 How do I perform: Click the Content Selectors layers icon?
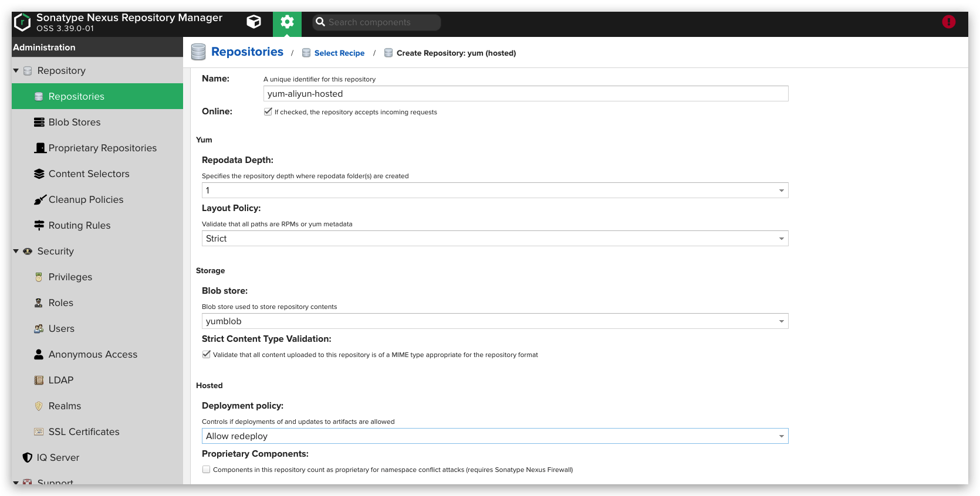pos(39,174)
